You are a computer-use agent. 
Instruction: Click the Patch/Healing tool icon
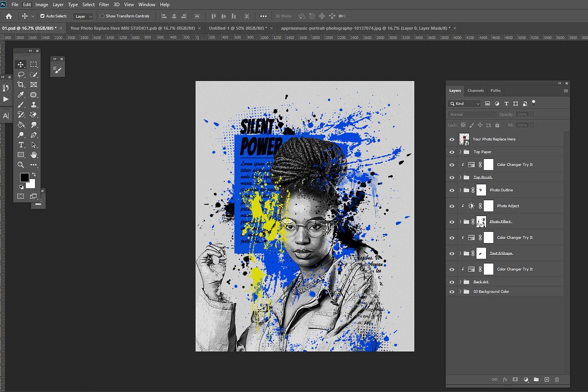[x=34, y=95]
